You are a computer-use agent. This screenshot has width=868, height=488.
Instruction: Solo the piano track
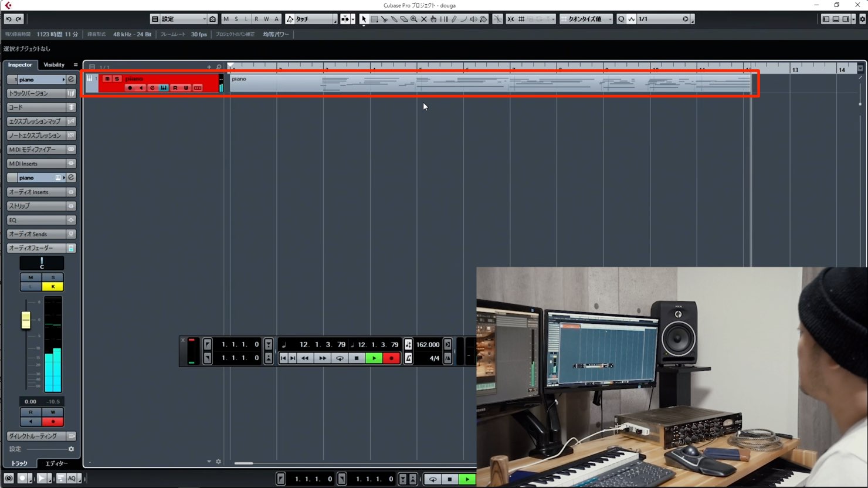(117, 79)
